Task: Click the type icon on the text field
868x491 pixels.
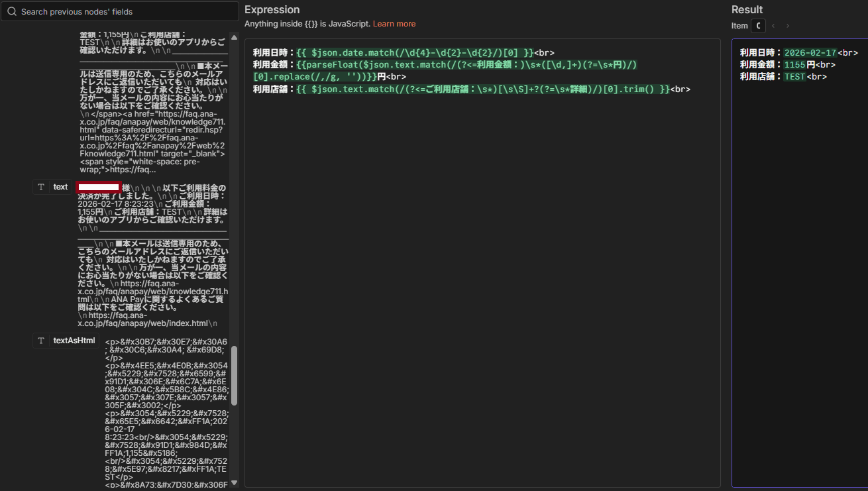Action: [41, 187]
